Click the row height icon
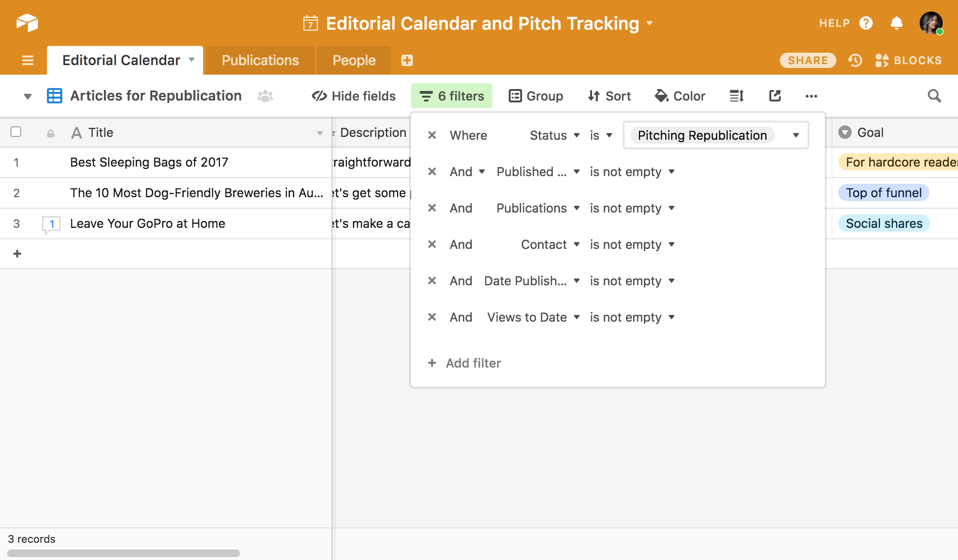 736,96
